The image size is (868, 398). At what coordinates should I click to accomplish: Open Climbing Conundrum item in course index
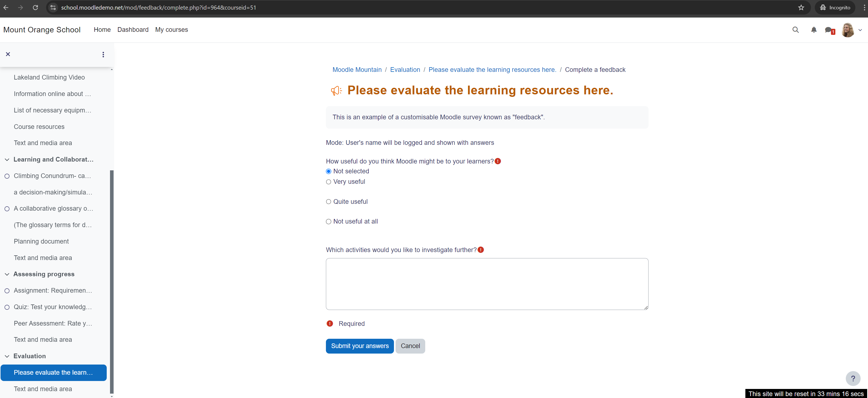52,176
